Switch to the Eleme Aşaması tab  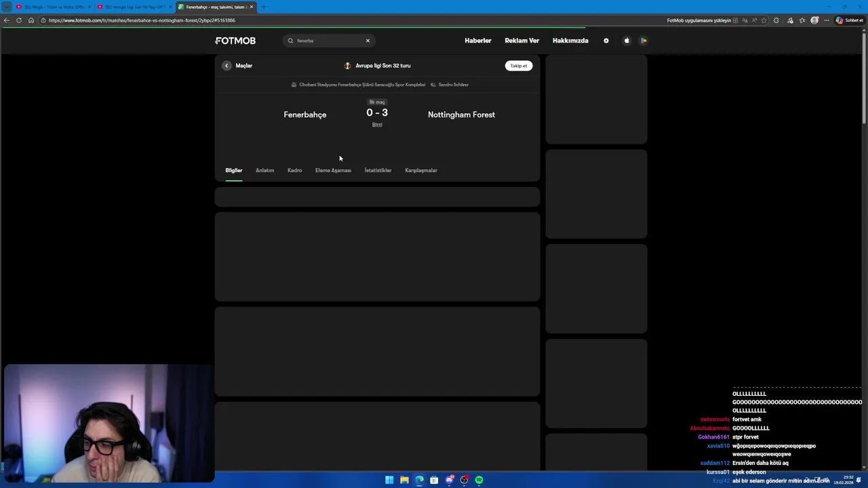coord(333,170)
